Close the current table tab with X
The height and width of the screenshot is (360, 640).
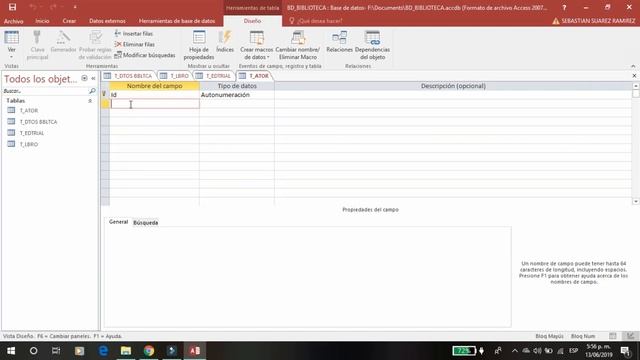click(634, 76)
